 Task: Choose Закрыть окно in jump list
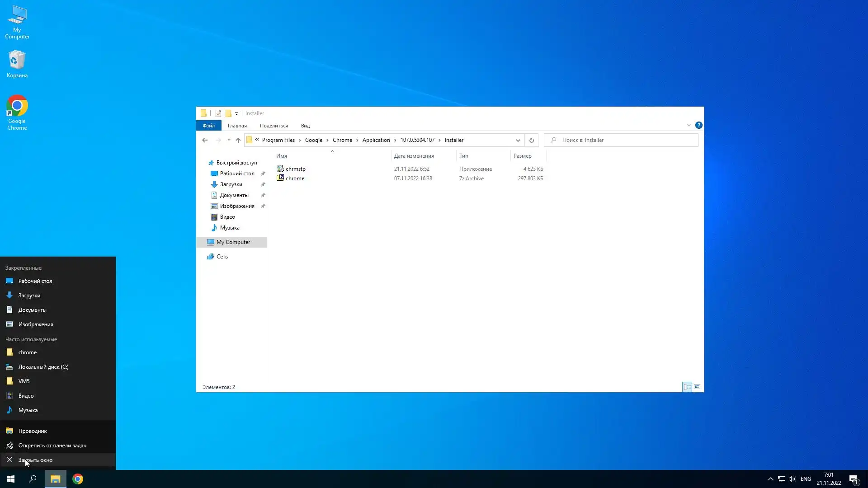[x=35, y=460]
